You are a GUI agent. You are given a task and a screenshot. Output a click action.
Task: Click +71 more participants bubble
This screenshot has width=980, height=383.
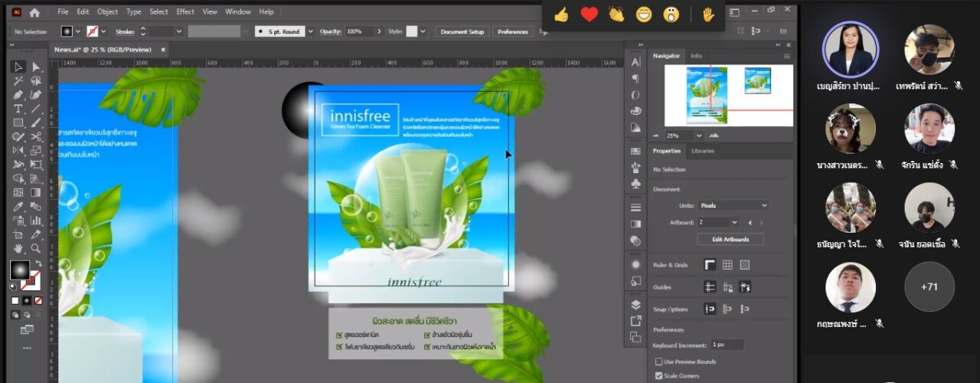pos(929,287)
